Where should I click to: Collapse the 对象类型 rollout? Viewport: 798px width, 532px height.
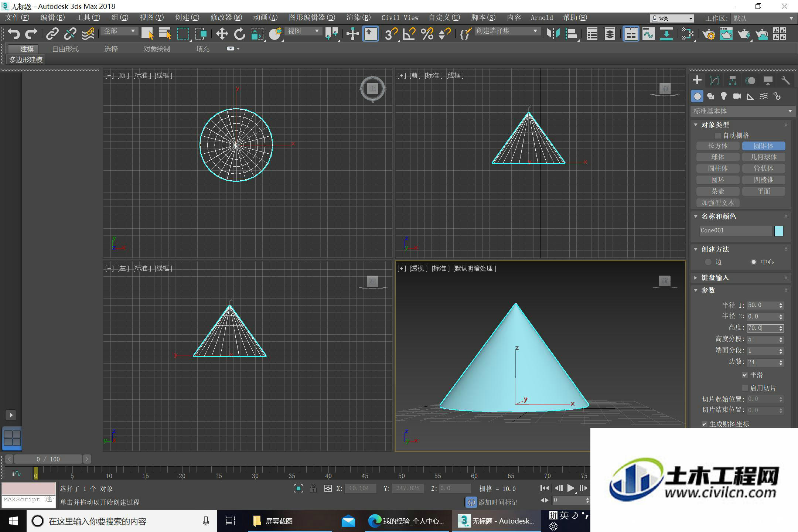pyautogui.click(x=696, y=125)
